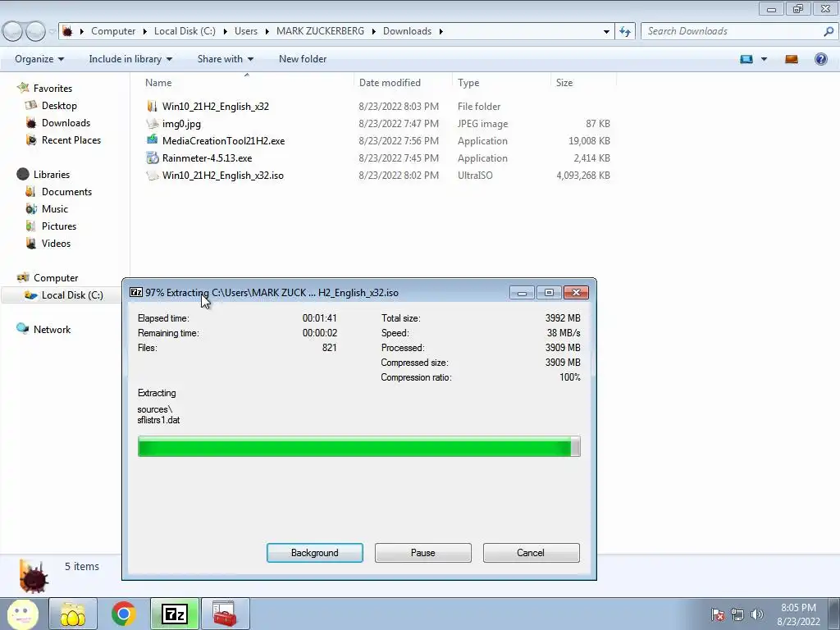Image resolution: width=840 pixels, height=630 pixels.
Task: Open the view options dropdown arrow
Action: [x=764, y=59]
